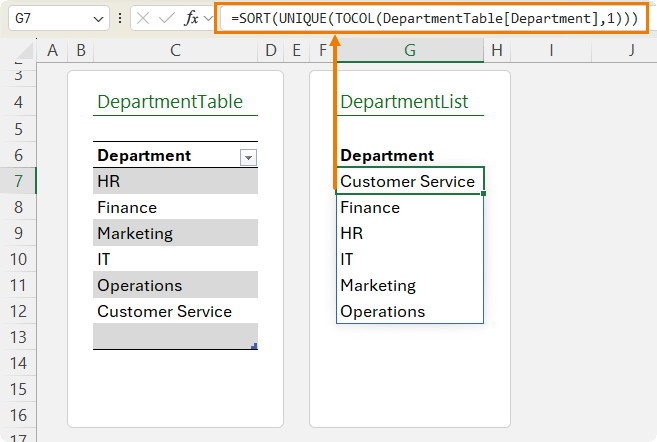Viewport: 657px width, 442px height.
Task: Select row 7 header
Action: (18, 181)
